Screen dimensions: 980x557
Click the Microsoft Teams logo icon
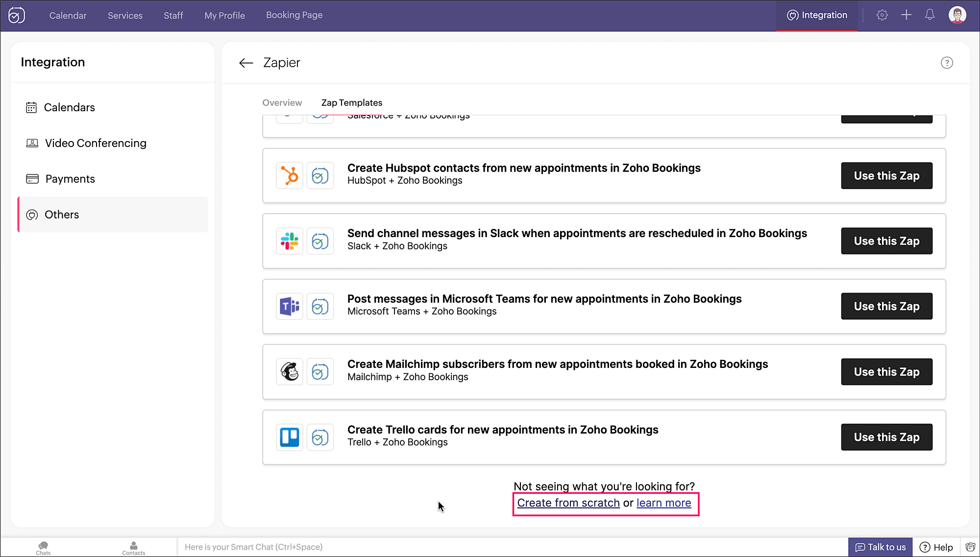click(289, 307)
